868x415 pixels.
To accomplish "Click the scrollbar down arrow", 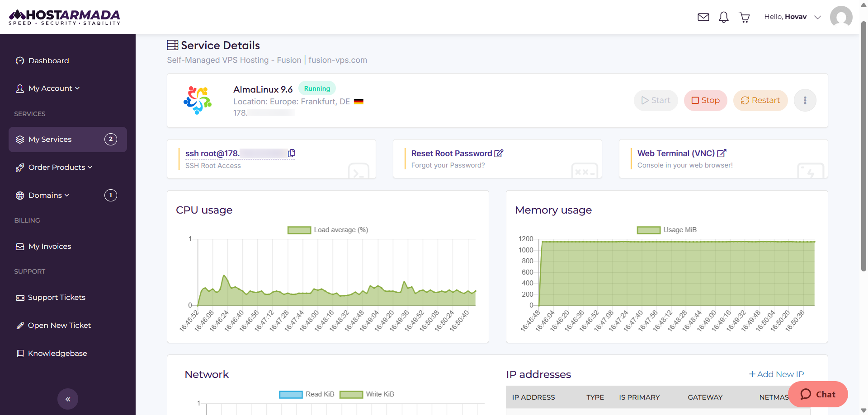I will pos(864,410).
